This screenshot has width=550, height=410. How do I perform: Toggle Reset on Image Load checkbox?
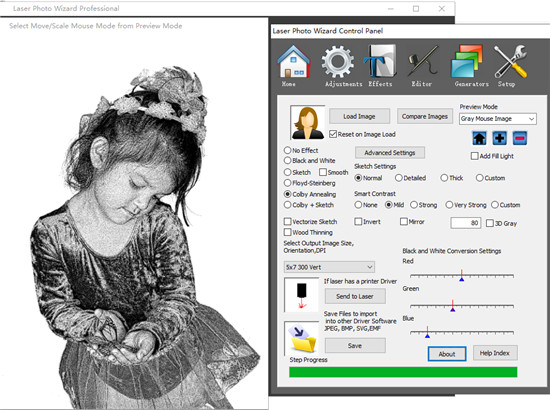coord(333,134)
